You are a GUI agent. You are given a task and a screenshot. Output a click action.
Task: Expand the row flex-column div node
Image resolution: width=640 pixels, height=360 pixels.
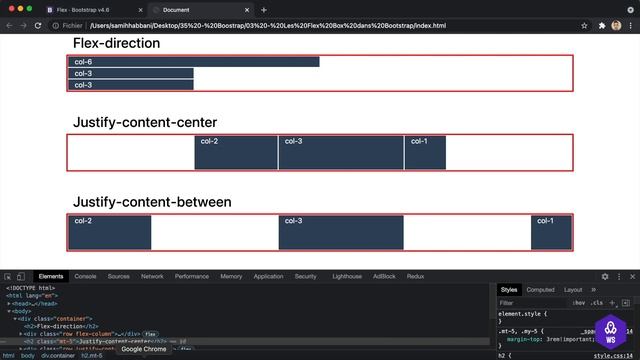click(20, 334)
